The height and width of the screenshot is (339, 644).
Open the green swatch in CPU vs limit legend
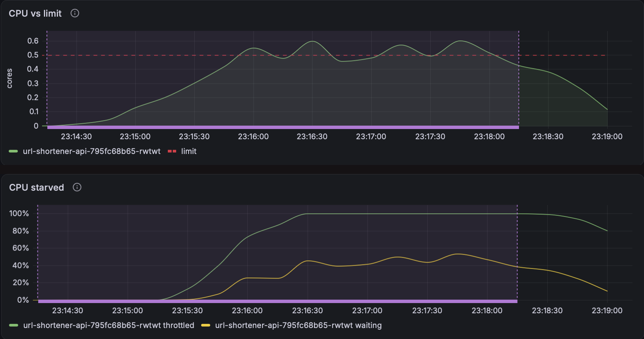pyautogui.click(x=13, y=151)
